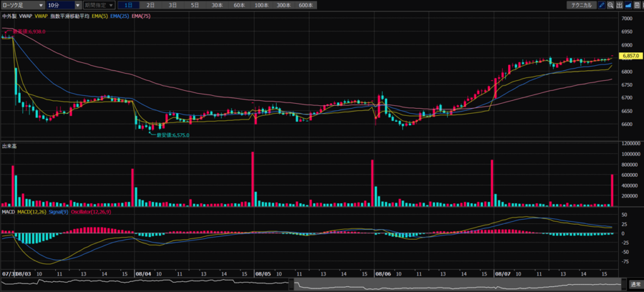Click the last red volume bar on 08/07
The height and width of the screenshot is (292, 644).
612,191
